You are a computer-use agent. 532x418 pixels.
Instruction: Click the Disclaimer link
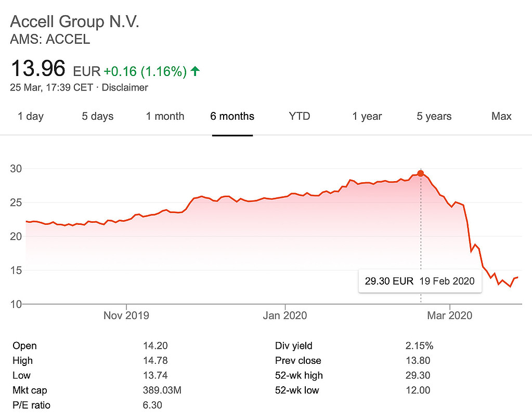125,87
